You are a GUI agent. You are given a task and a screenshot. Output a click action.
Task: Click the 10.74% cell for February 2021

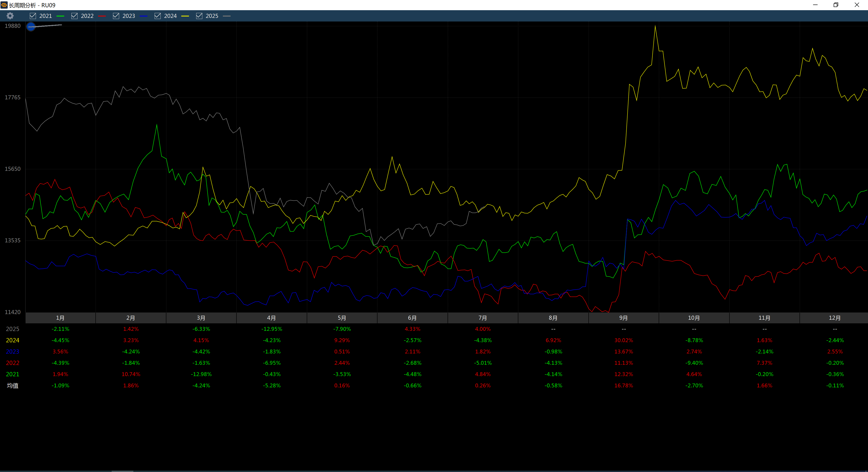[x=131, y=374]
